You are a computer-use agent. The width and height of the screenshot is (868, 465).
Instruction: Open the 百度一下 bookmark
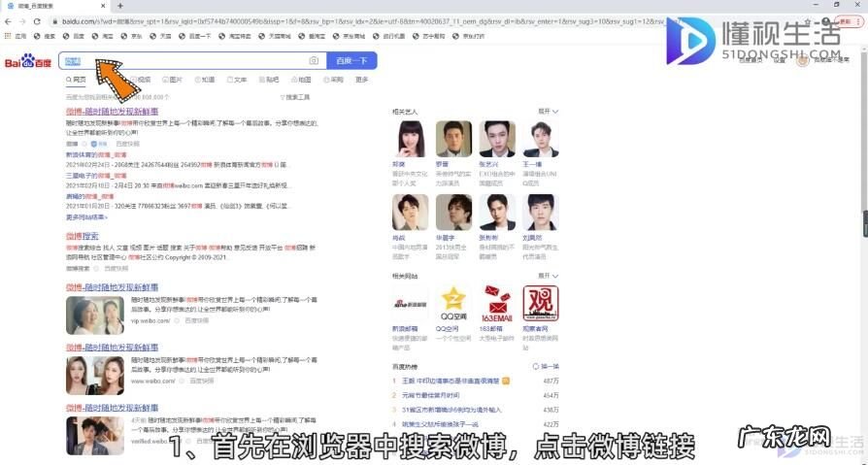coord(195,36)
